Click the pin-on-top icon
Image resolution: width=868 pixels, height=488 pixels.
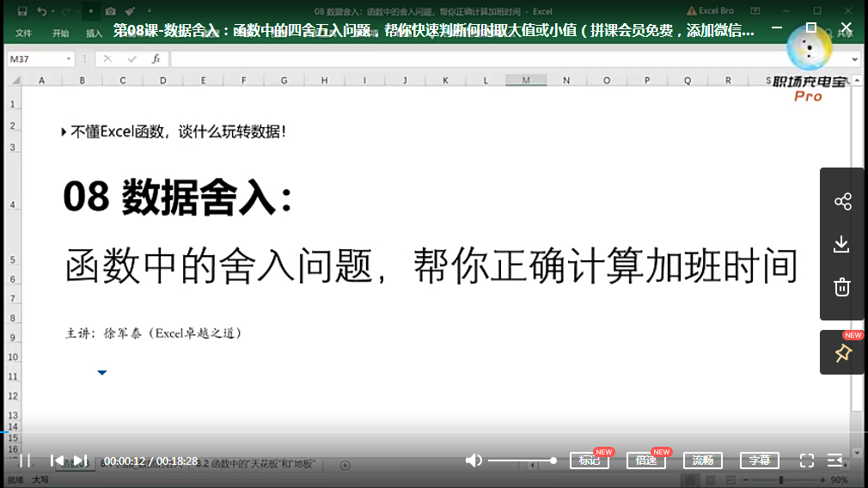point(842,353)
